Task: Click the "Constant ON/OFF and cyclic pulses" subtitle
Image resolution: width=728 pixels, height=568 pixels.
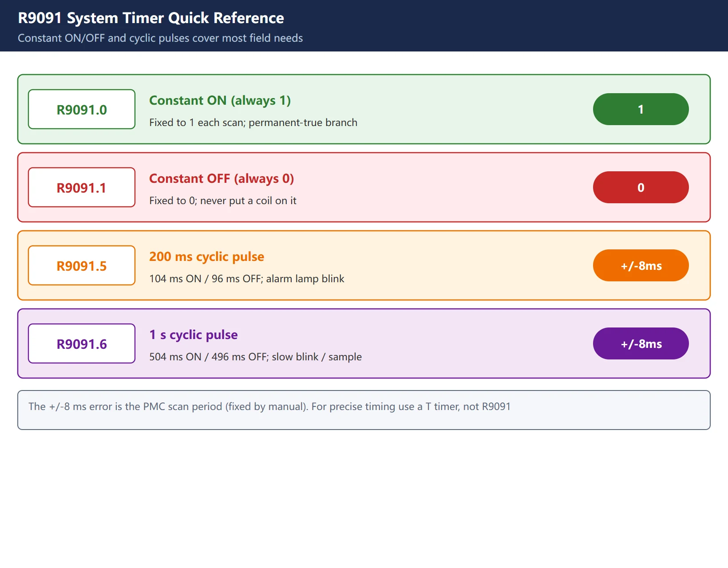Action: (160, 38)
